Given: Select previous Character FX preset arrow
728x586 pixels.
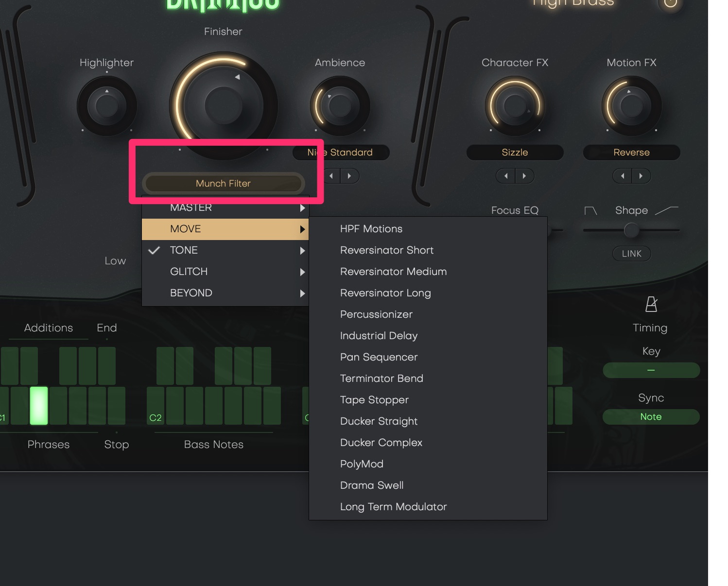Looking at the screenshot, I should click(x=506, y=176).
